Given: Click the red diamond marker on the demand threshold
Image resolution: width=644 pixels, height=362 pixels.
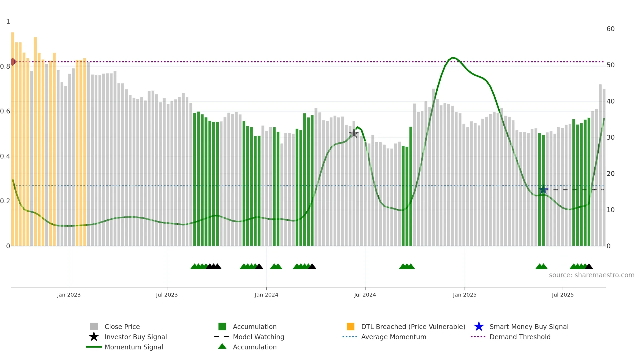Looking at the screenshot, I should 13,62.
